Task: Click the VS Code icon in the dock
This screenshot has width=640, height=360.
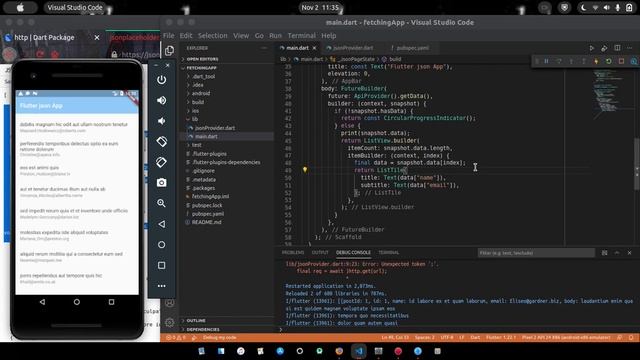Action: (359, 351)
